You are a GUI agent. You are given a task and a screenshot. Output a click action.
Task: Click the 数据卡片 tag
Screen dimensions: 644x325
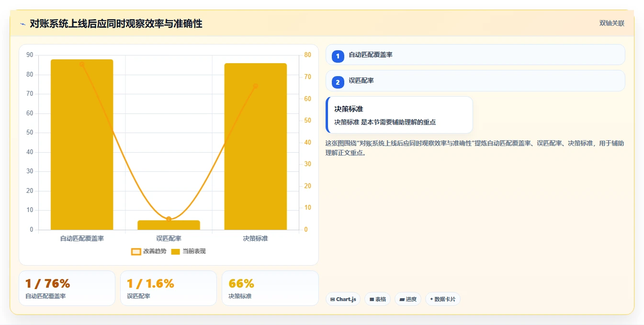click(x=443, y=299)
